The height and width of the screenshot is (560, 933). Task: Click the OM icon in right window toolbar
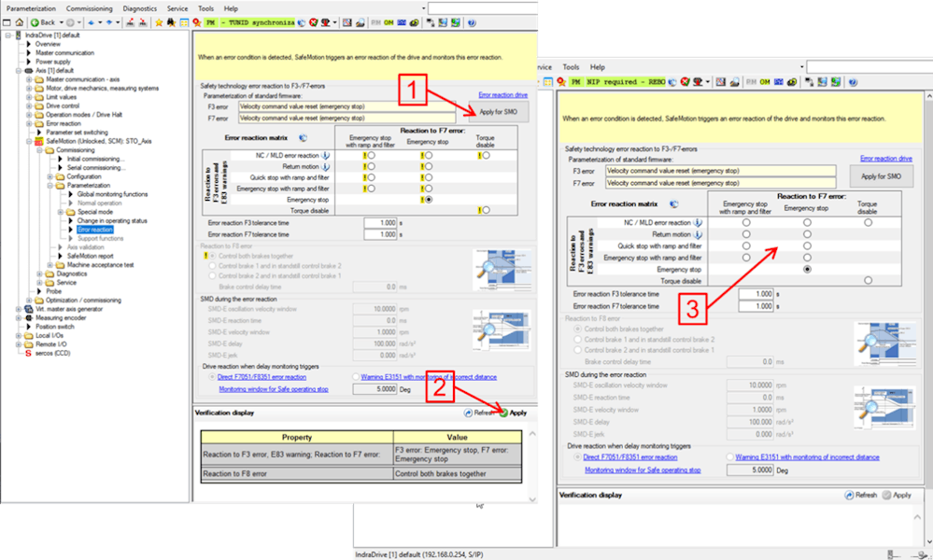click(765, 81)
